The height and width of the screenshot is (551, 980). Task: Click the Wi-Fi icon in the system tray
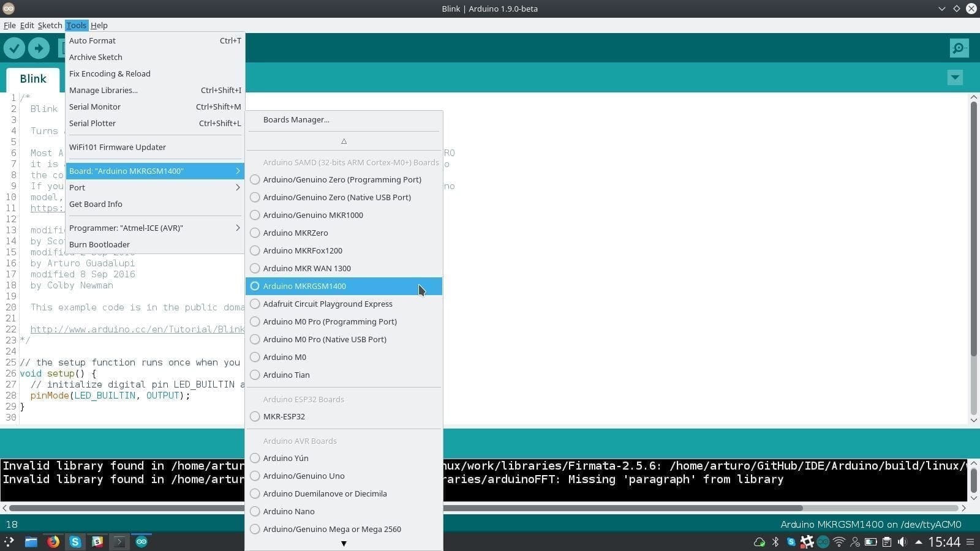839,542
